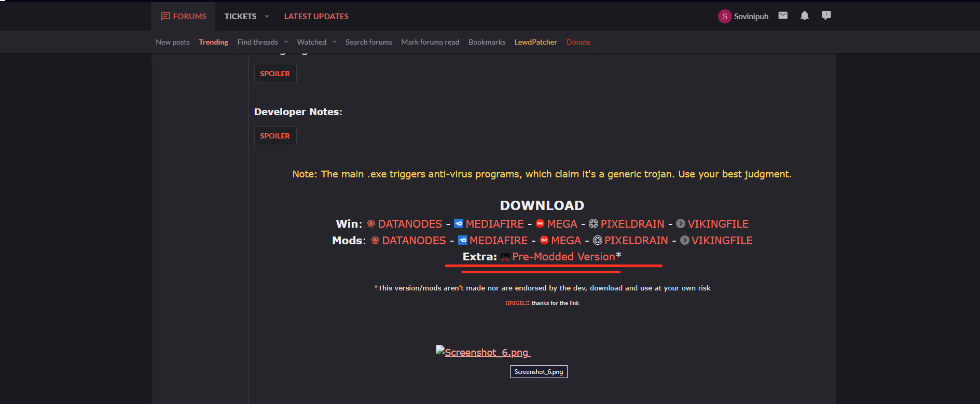Click the Win row Mediafire icon
The height and width of the screenshot is (404, 980).
(x=459, y=224)
